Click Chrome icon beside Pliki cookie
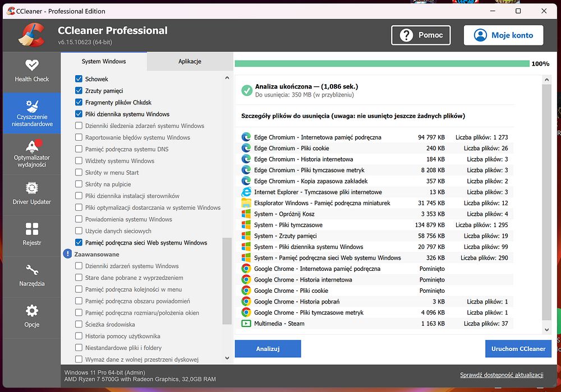 246,290
